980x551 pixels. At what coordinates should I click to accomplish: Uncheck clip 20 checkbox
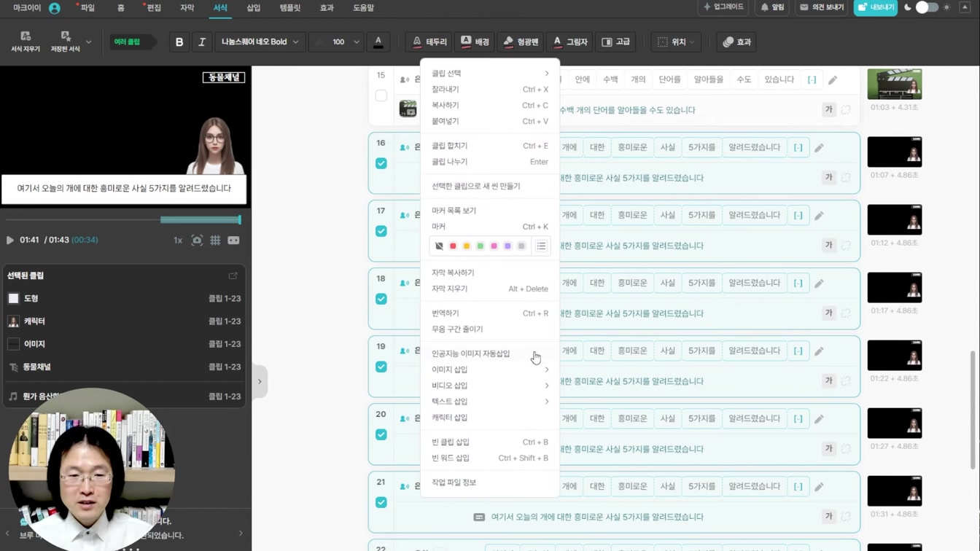381,434
